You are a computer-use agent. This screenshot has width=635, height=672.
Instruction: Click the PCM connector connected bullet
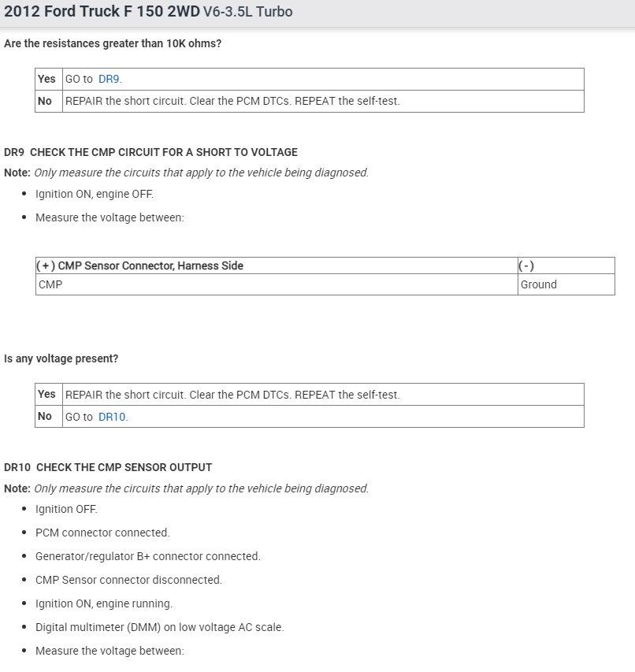coord(102,533)
